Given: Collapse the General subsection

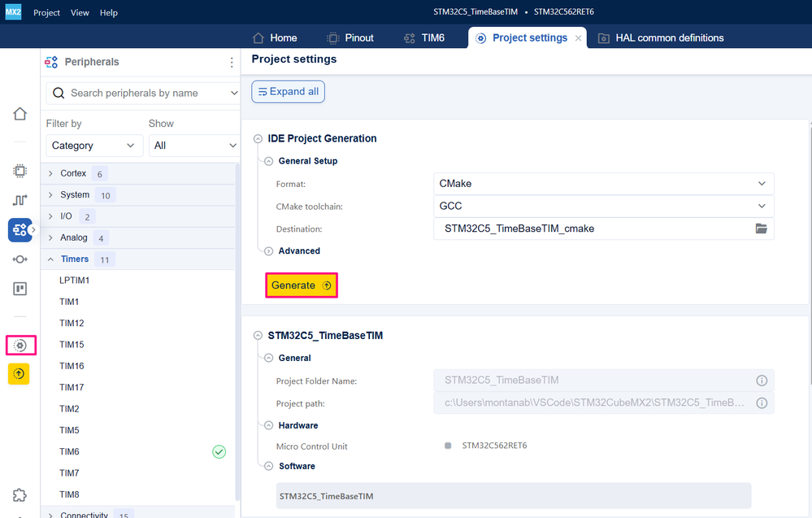Looking at the screenshot, I should (268, 358).
